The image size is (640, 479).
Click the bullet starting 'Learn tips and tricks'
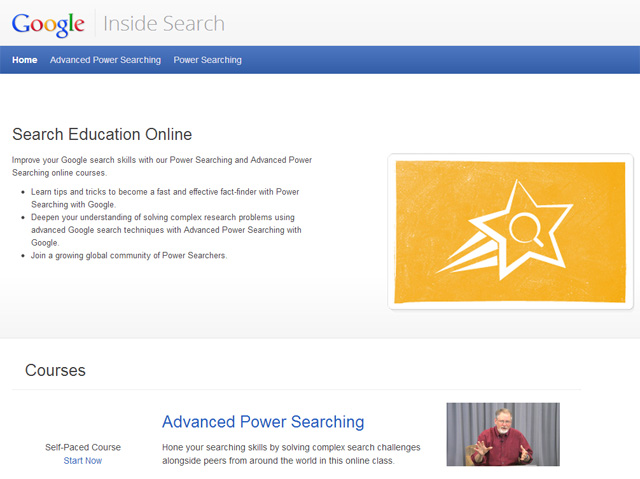coord(165,198)
